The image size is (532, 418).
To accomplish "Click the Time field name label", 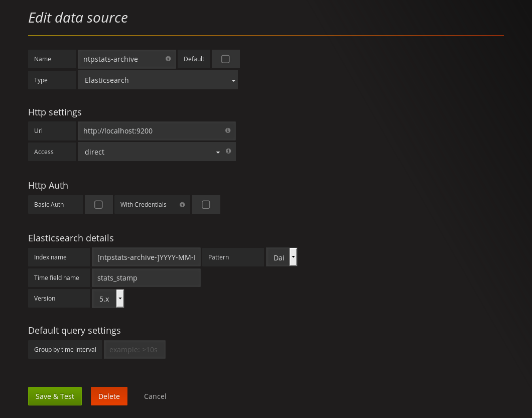I will pyautogui.click(x=57, y=278).
